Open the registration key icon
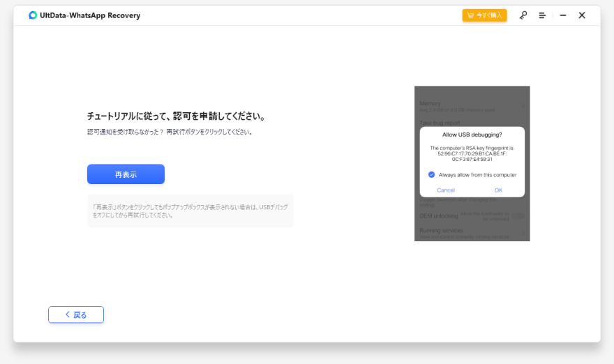Viewport: 614px width, 364px height. pyautogui.click(x=523, y=15)
